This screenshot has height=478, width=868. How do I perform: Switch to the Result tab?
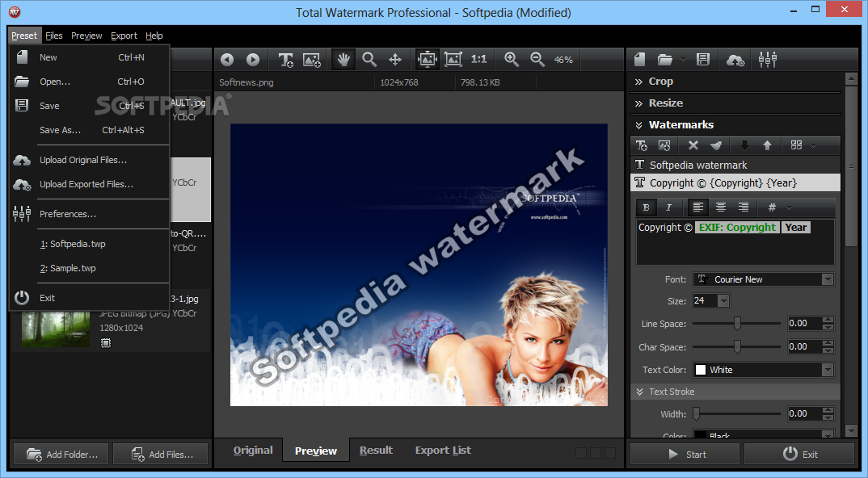click(376, 451)
